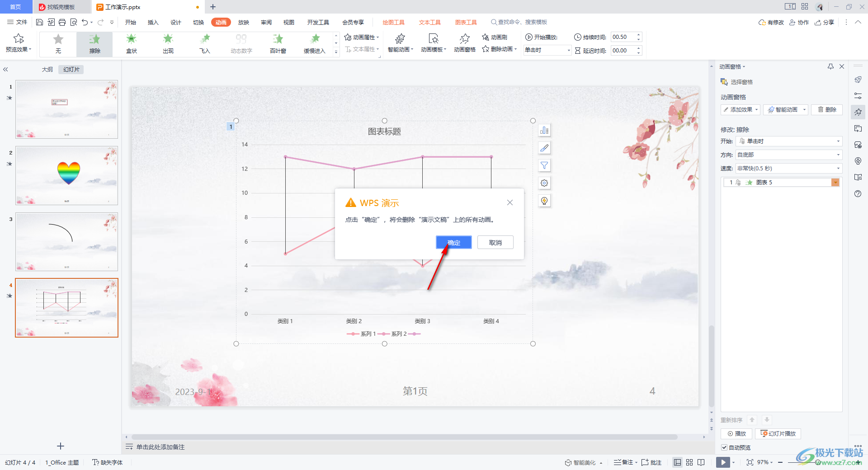Screen dimensions: 868x470
Task: Click the 智能美化 status bar button
Action: [584, 462]
